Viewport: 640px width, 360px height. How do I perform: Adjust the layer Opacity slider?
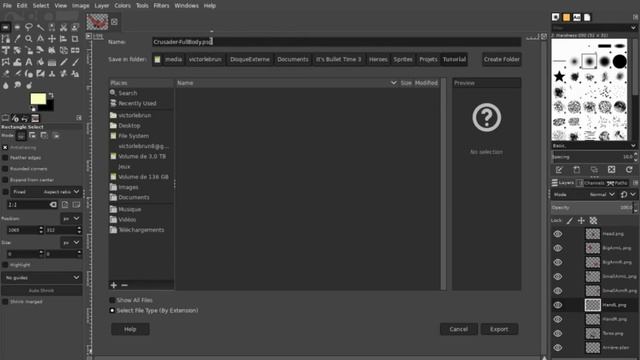point(592,208)
